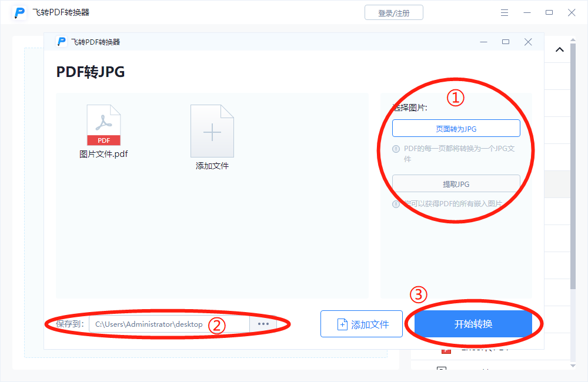The image size is (588, 382).
Task: Close the main 飞转PDF转换器 window
Action: (572, 13)
